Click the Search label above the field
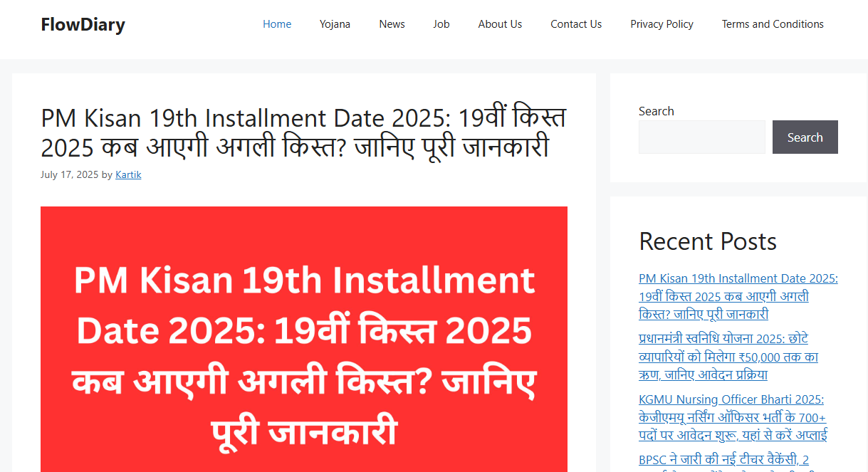This screenshot has height=472, width=868. (657, 111)
